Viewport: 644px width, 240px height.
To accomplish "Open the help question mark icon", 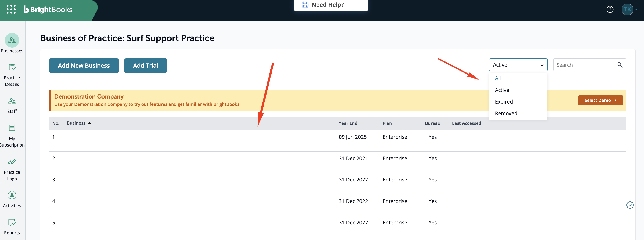I will 610,9.
